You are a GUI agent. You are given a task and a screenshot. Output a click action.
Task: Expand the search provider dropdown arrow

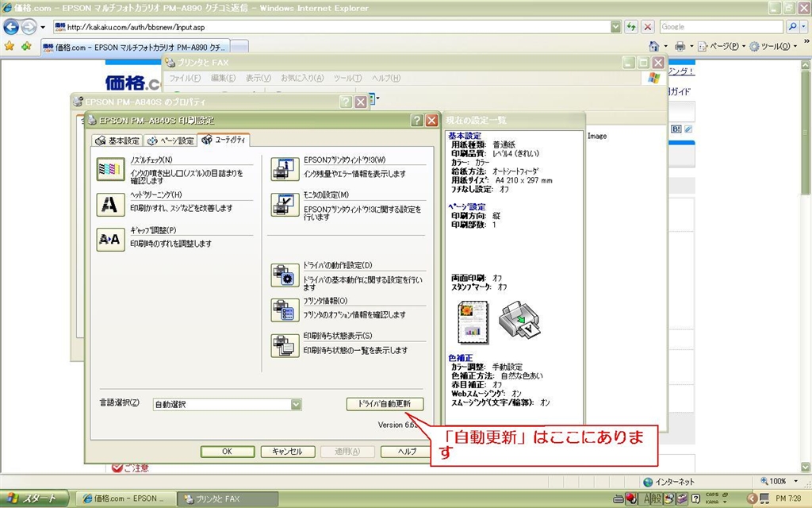click(804, 26)
